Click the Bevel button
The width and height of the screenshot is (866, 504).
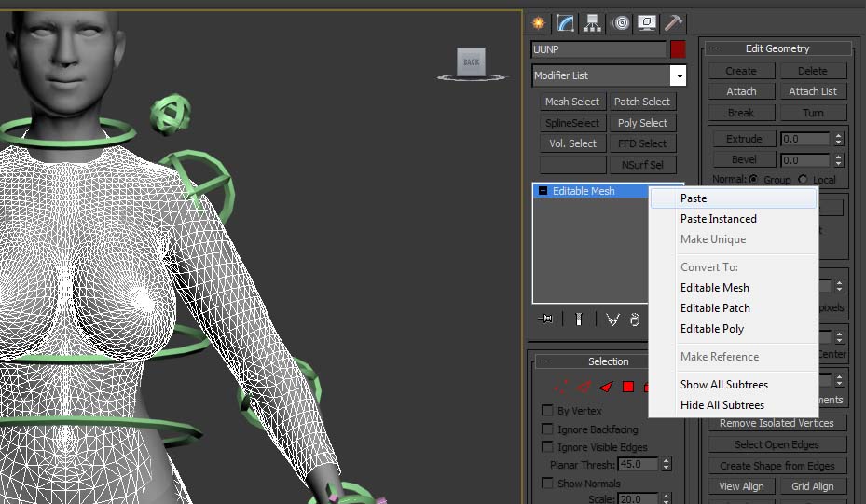[744, 159]
